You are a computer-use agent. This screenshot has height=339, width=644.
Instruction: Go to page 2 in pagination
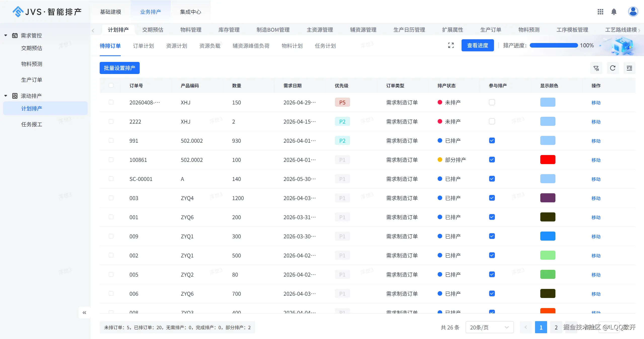(556, 327)
